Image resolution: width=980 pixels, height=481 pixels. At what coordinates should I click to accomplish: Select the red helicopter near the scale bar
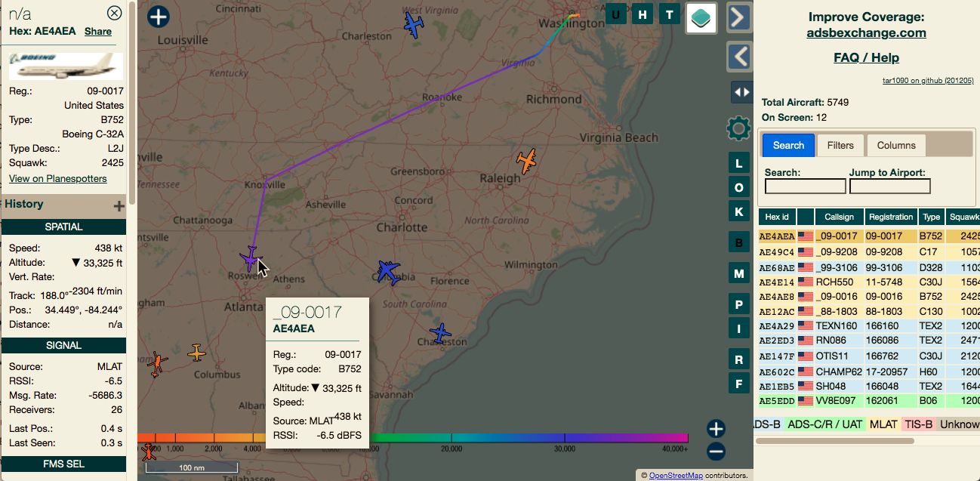coord(149,452)
